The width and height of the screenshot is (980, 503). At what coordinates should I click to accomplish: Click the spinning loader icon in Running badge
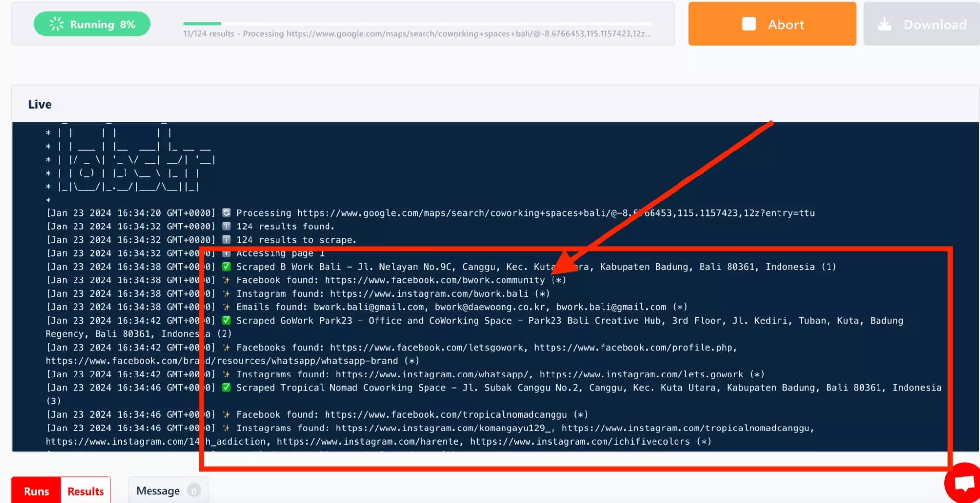point(55,24)
